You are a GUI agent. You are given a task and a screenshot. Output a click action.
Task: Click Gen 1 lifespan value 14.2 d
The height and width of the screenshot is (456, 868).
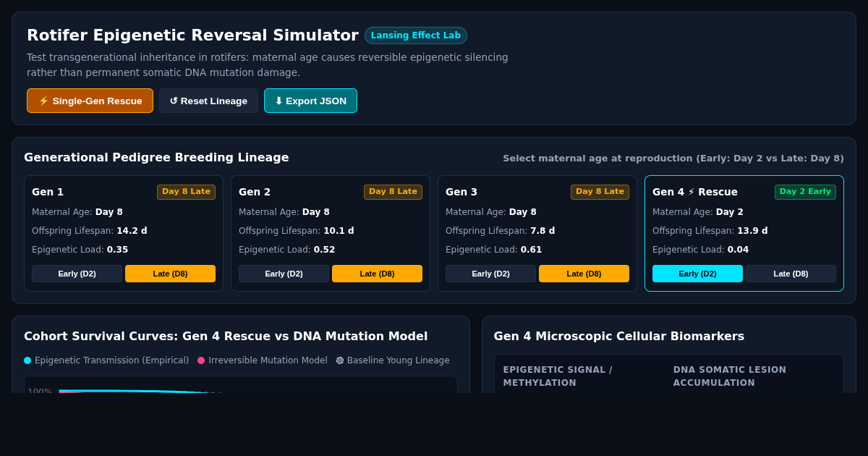click(x=132, y=231)
